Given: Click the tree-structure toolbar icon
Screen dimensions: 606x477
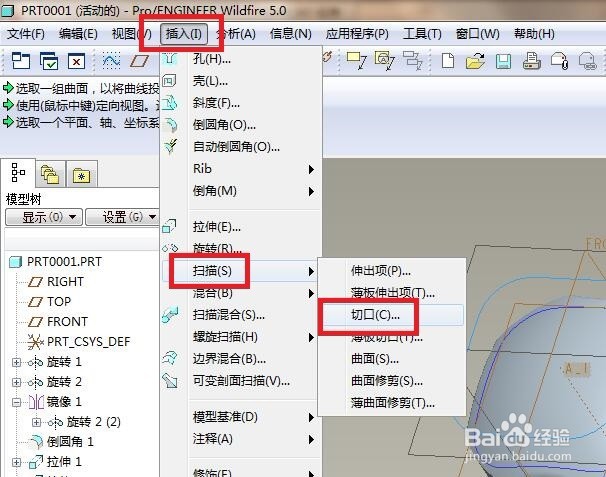Looking at the screenshot, I should tap(413, 61).
